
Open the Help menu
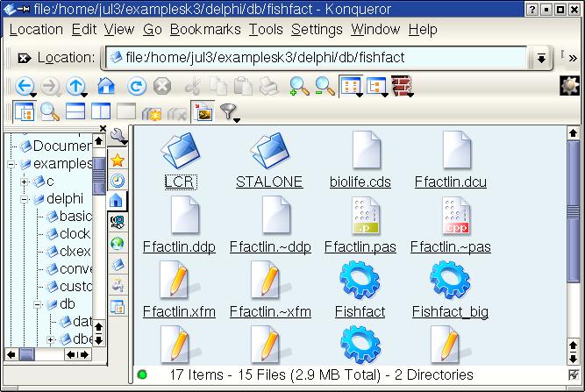pyautogui.click(x=423, y=30)
